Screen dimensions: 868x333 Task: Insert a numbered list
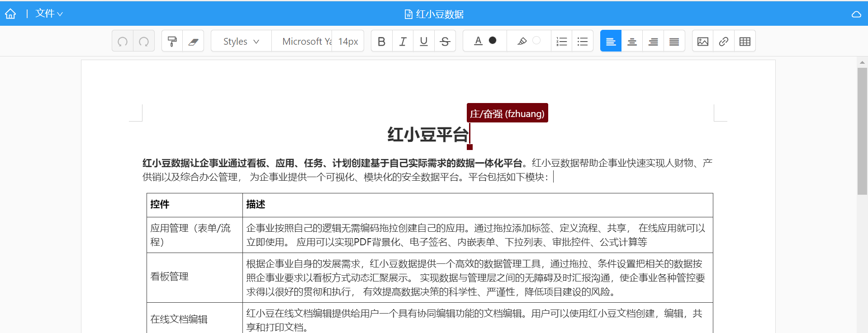(x=562, y=42)
